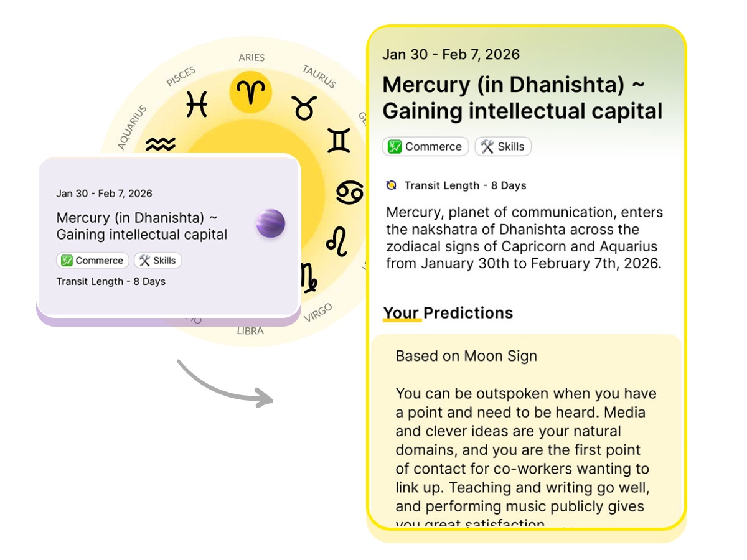Select Commerce tag in the detailed yellow panel
The height and width of the screenshot is (560, 747).
pyautogui.click(x=426, y=147)
